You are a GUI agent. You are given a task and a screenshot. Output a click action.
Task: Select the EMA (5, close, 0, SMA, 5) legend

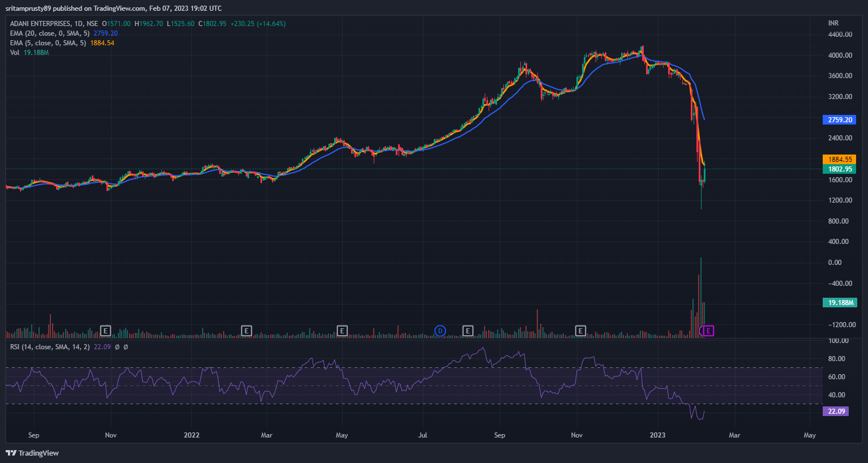(x=48, y=43)
